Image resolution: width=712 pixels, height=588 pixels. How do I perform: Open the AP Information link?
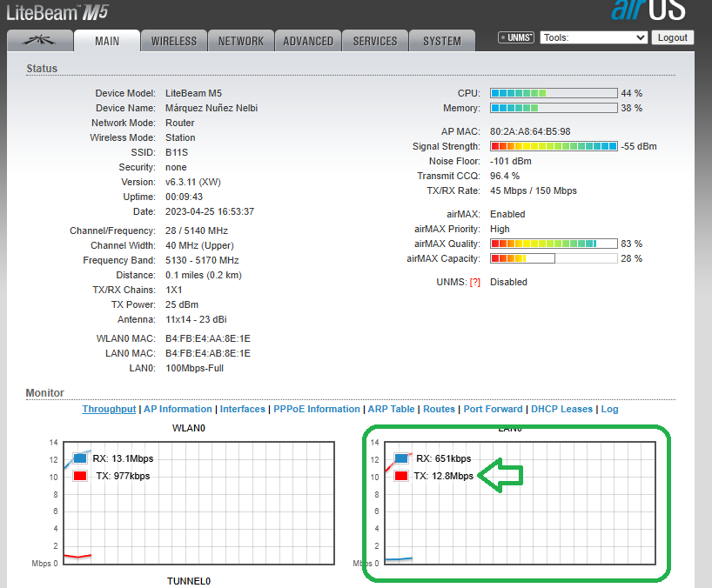[x=178, y=409]
